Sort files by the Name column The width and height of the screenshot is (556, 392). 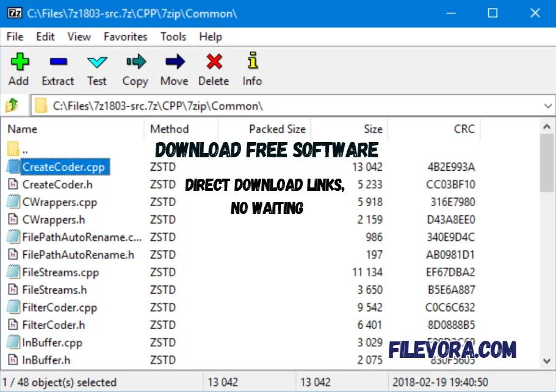23,129
